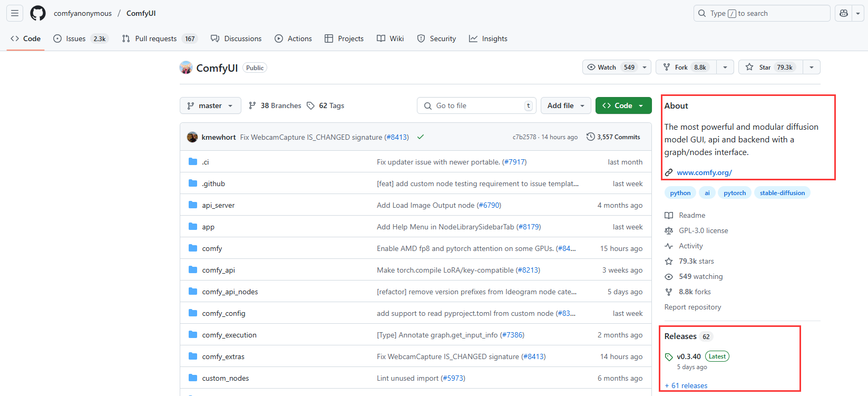Open the master branch selector

coord(210,105)
